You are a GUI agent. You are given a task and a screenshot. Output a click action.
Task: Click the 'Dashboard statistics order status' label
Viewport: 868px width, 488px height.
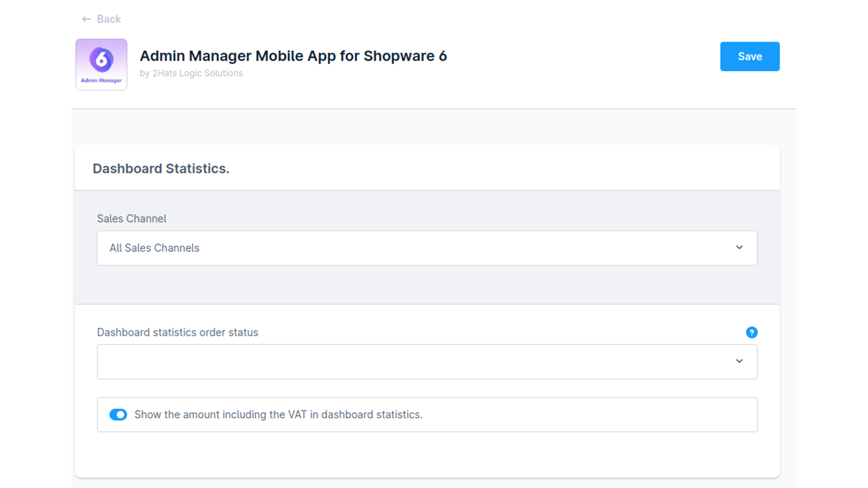(x=178, y=333)
